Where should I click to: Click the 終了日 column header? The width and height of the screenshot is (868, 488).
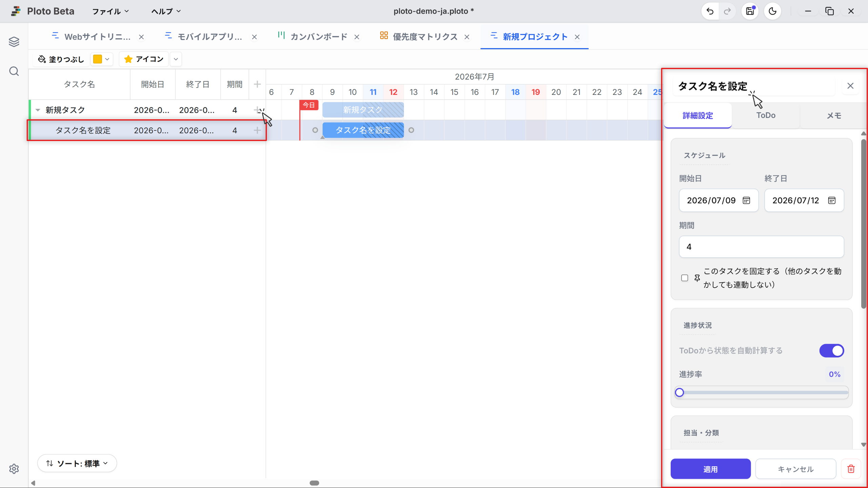point(198,84)
